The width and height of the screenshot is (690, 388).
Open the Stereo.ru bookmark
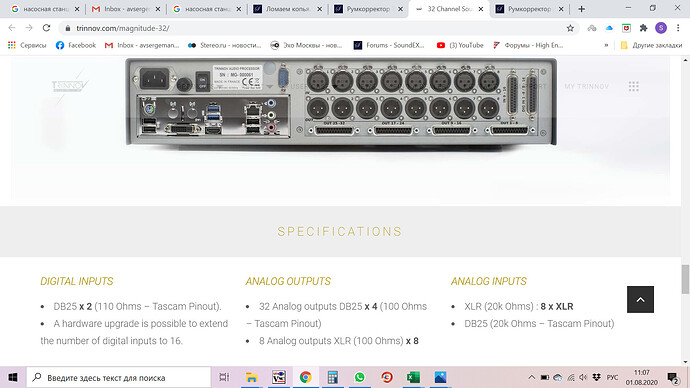tap(224, 45)
